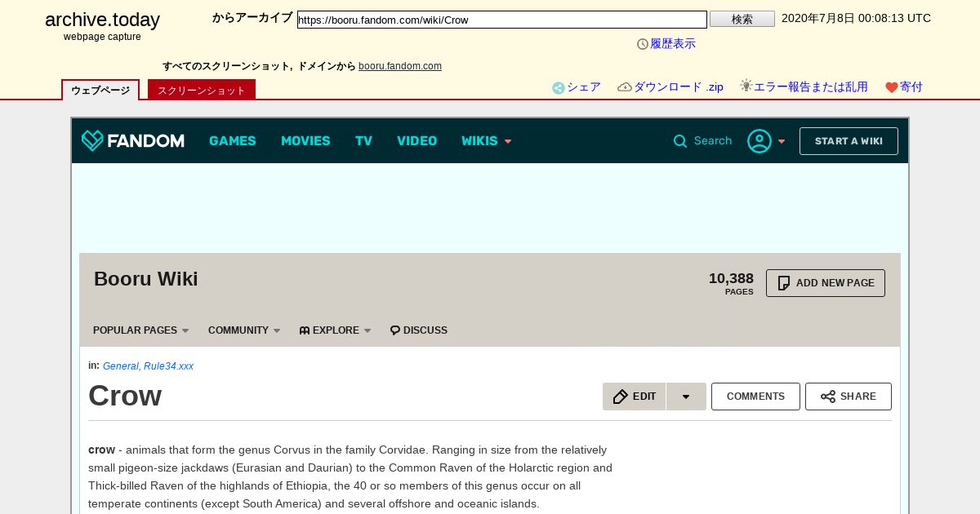
Task: Click the Booru Wiki title link
Action: tap(146, 279)
